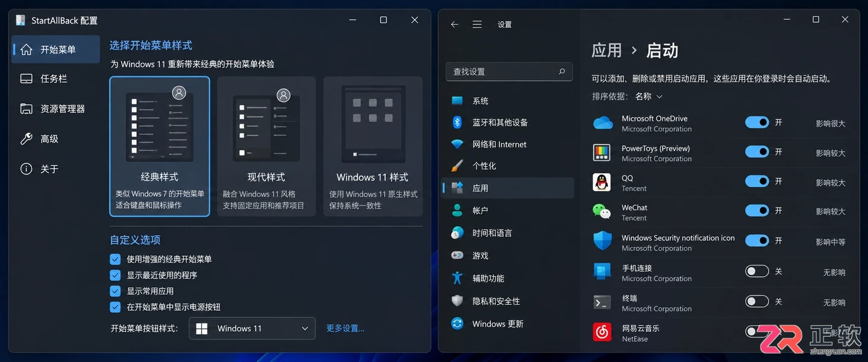The height and width of the screenshot is (362, 868).
Task: Click the WeChat app icon
Action: pyautogui.click(x=603, y=211)
